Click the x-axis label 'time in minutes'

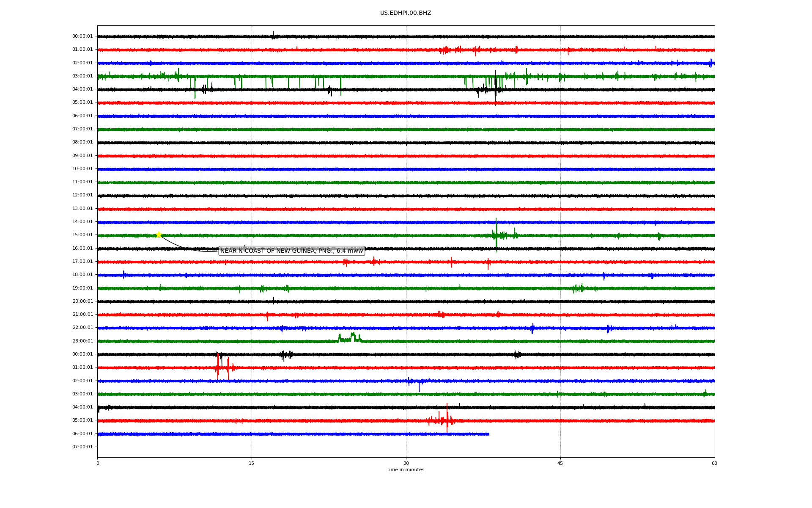(x=406, y=469)
